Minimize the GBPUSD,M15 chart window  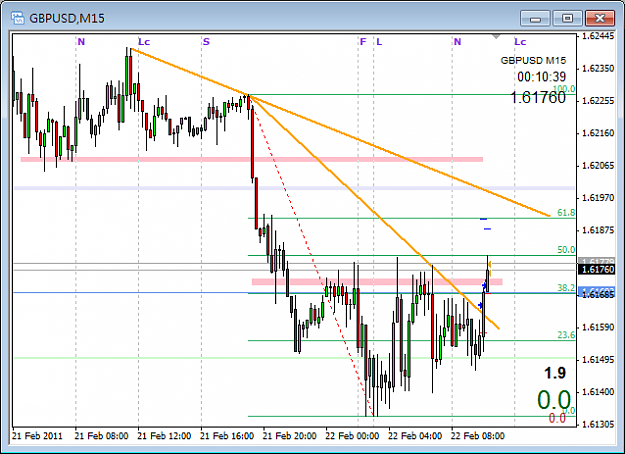[x=535, y=18]
